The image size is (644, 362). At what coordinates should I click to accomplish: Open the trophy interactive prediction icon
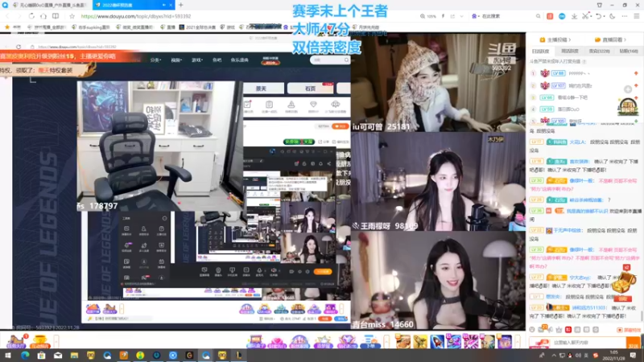point(39,341)
